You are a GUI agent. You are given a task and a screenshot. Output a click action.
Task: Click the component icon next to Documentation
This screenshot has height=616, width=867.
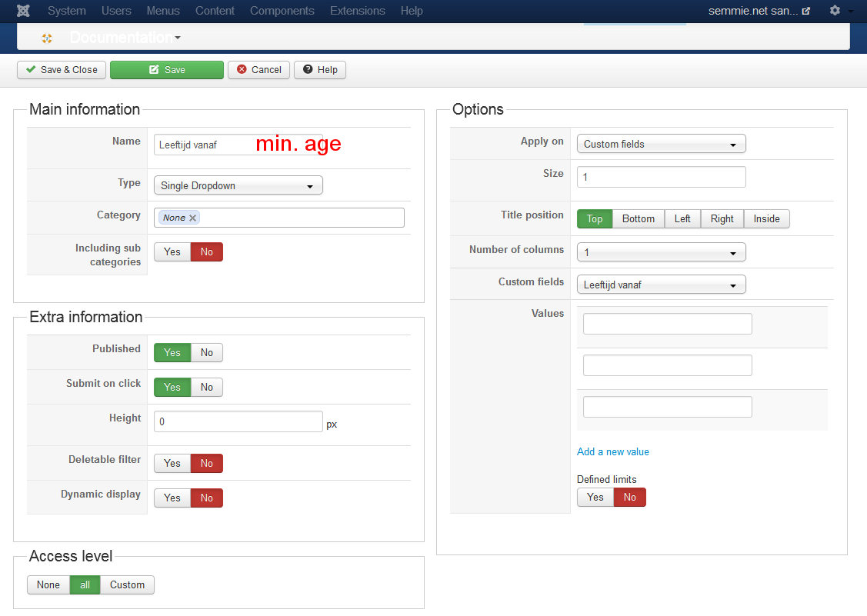pos(47,38)
